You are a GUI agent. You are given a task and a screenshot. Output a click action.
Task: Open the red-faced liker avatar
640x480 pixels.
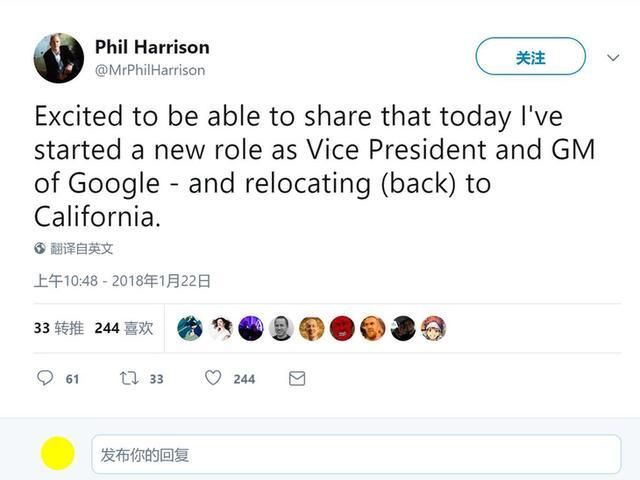342,328
